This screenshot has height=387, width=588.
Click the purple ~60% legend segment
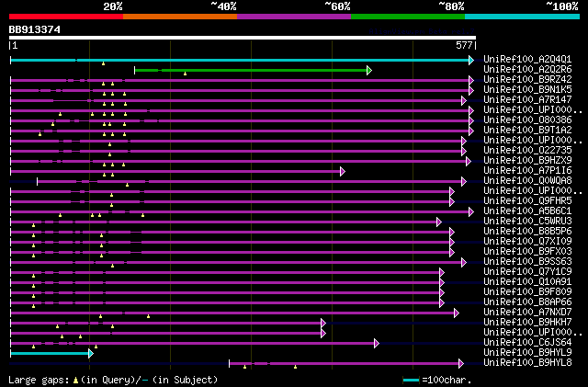(x=294, y=17)
